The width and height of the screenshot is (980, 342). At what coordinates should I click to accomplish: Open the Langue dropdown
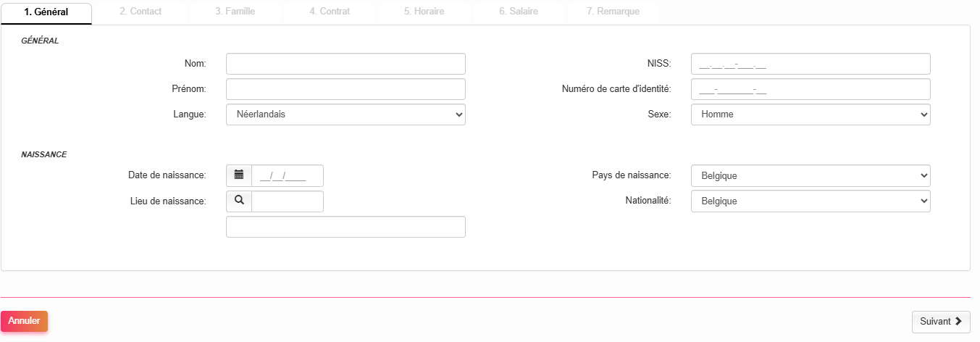(x=345, y=114)
